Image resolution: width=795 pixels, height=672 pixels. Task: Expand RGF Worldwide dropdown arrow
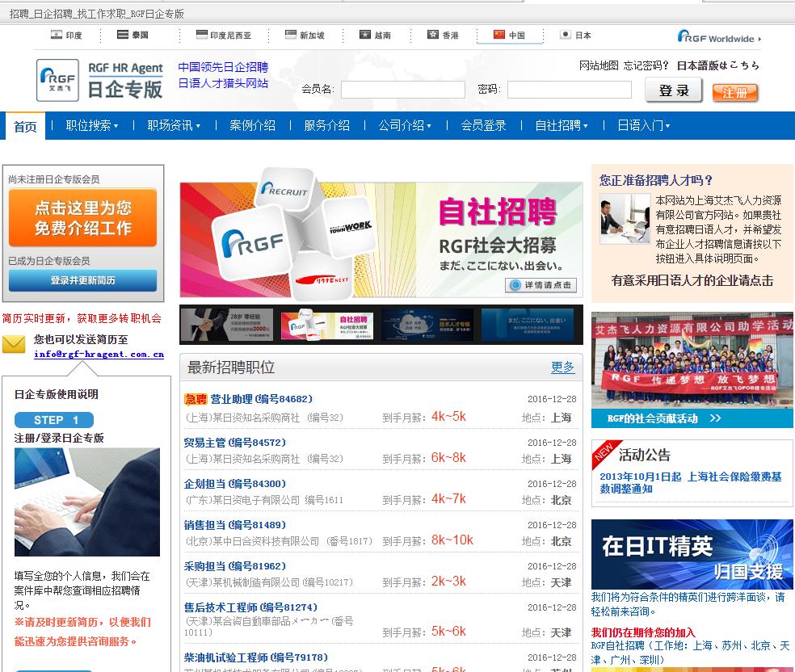759,39
